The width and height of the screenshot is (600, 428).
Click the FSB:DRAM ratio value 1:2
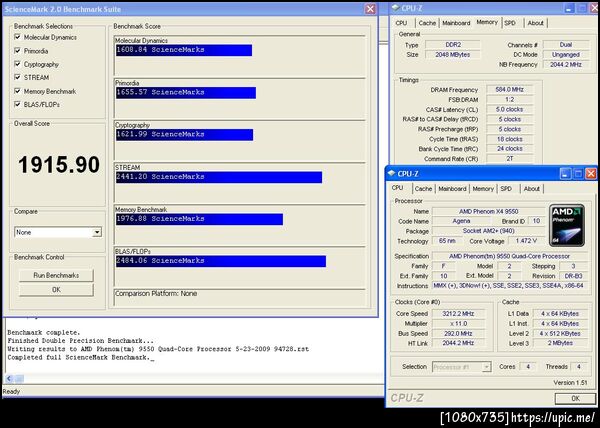click(509, 99)
